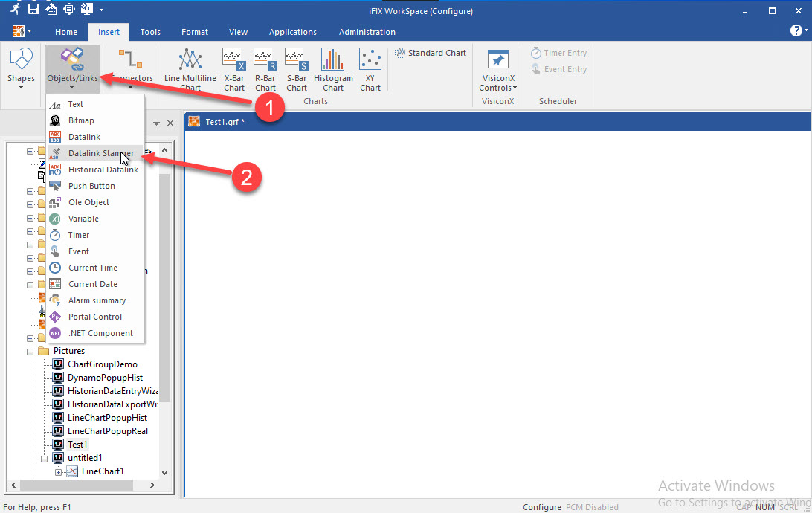Switch to the View ribbon tab
The image size is (812, 513).
coord(238,32)
